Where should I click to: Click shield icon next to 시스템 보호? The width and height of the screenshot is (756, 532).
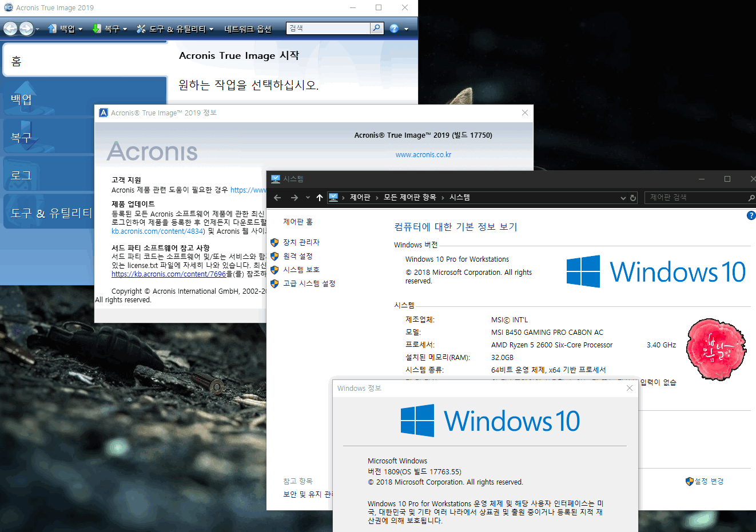tap(274, 270)
